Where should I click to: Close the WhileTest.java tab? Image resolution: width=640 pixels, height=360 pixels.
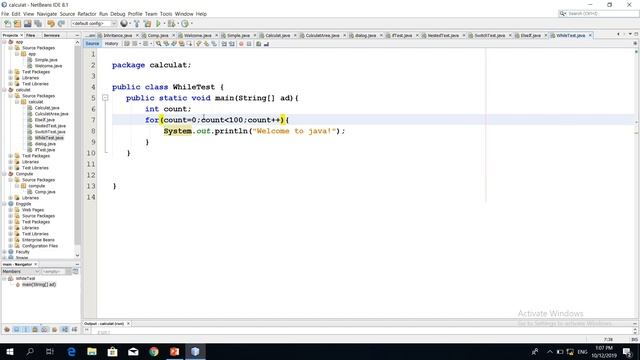pyautogui.click(x=590, y=36)
